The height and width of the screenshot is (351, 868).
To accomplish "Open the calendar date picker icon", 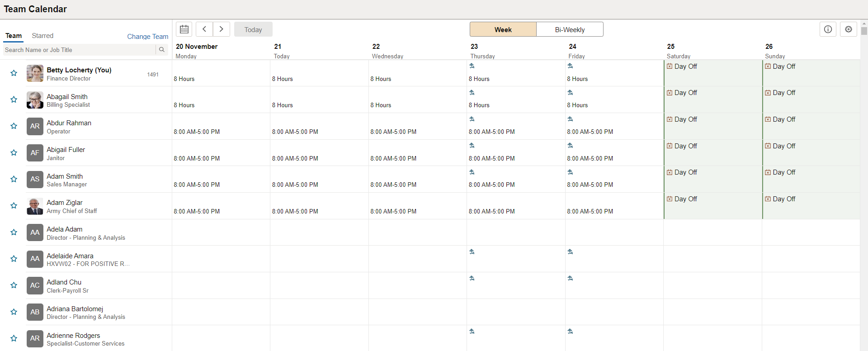I will tap(184, 29).
